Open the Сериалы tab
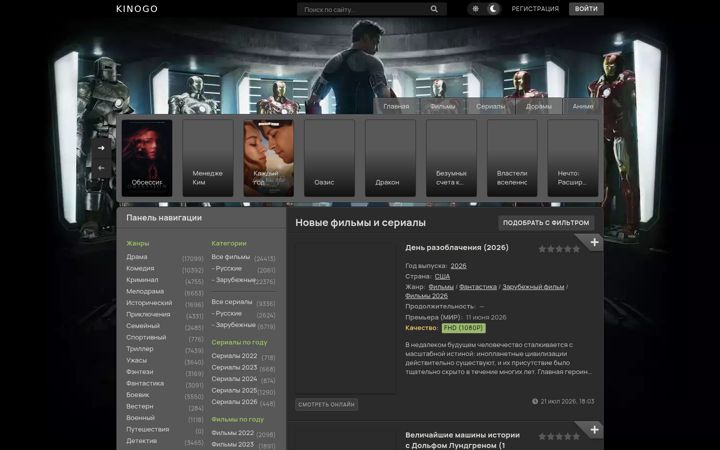This screenshot has height=450, width=720. 490,106
